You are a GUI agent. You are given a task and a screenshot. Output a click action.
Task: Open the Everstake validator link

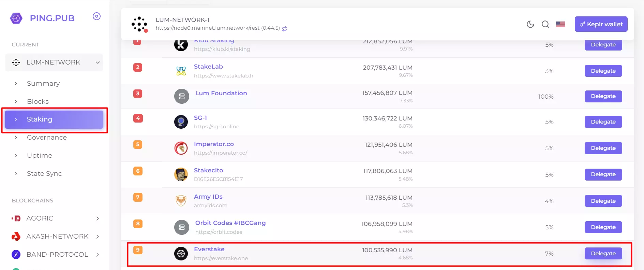[x=209, y=249]
